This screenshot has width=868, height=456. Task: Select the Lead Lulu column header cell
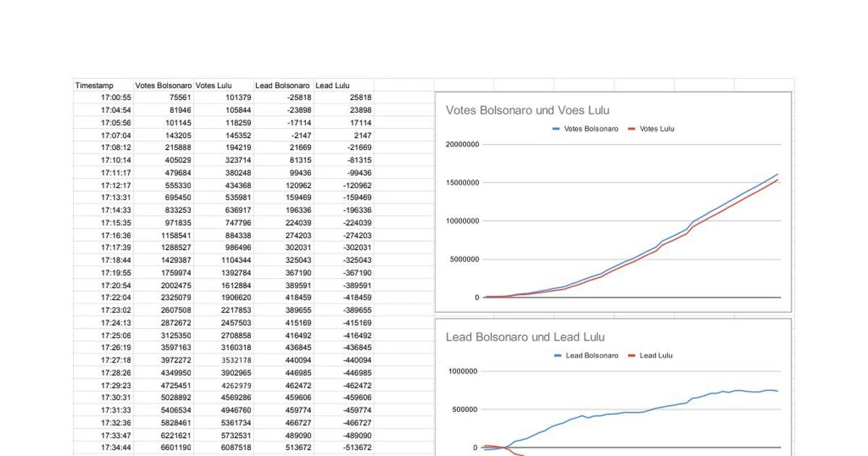[344, 85]
